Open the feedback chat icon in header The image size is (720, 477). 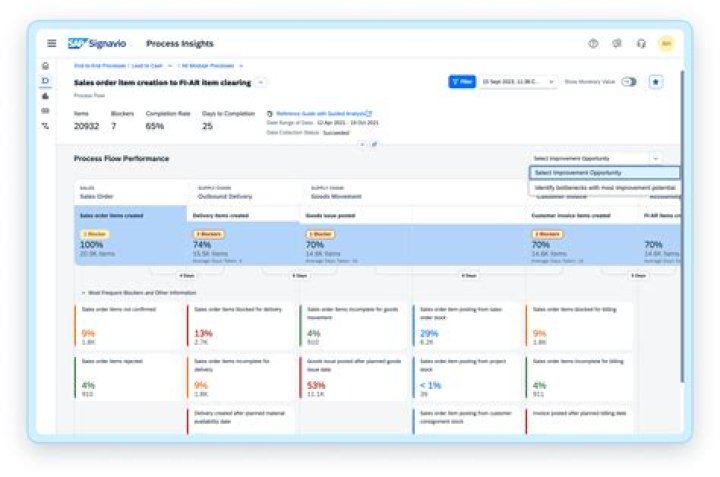pos(617,44)
